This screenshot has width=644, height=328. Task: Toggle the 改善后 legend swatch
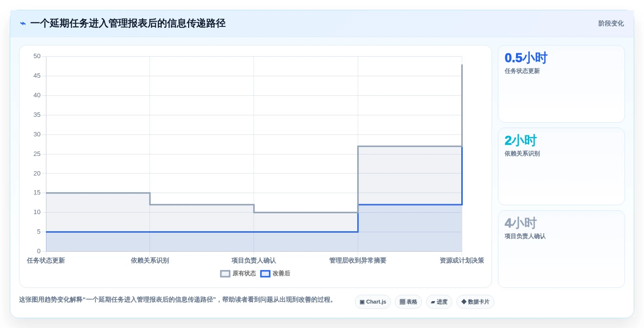(x=265, y=274)
